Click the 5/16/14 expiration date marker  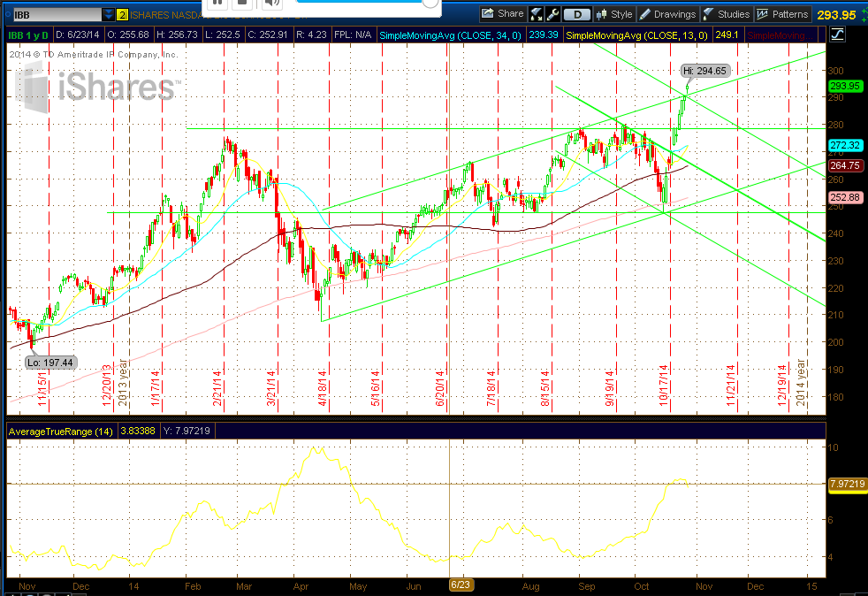click(x=376, y=387)
